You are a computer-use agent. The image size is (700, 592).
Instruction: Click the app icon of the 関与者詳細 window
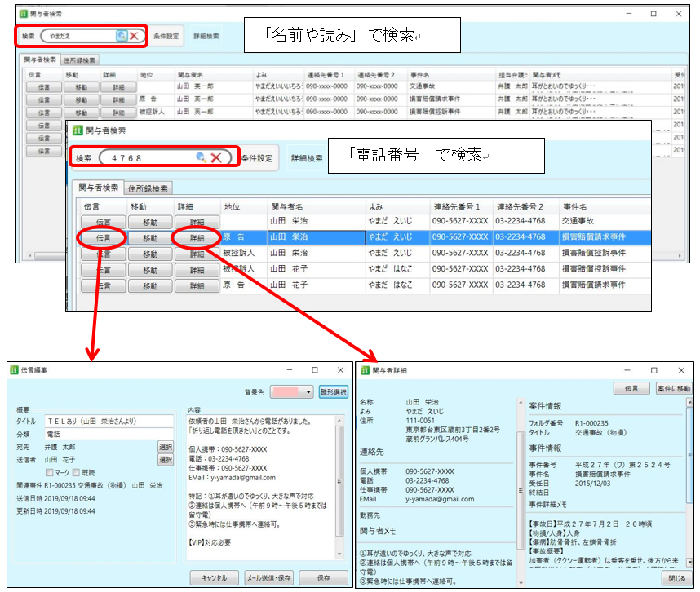tap(366, 370)
